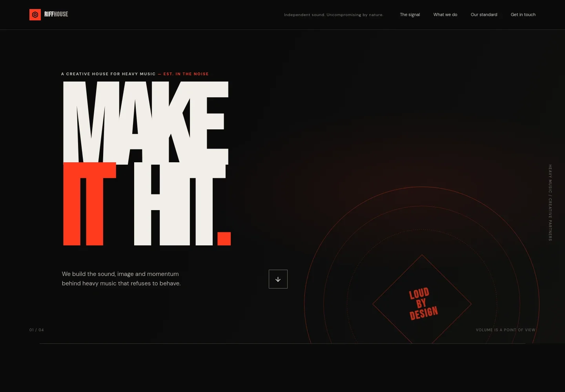This screenshot has width=565, height=392.
Task: Click the down-arrow scroll button
Action: click(x=278, y=279)
